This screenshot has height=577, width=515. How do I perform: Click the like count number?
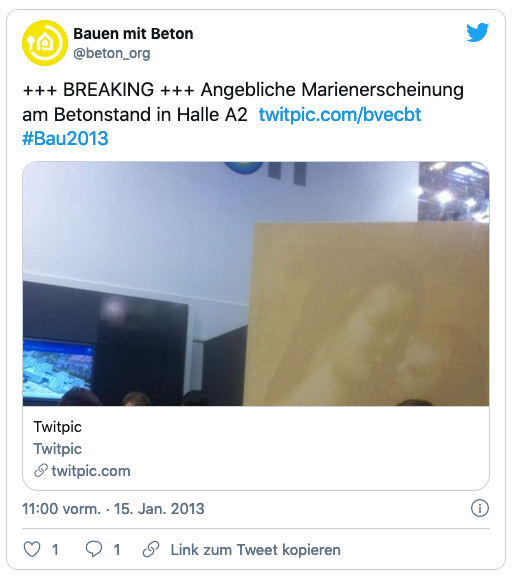pyautogui.click(x=55, y=550)
